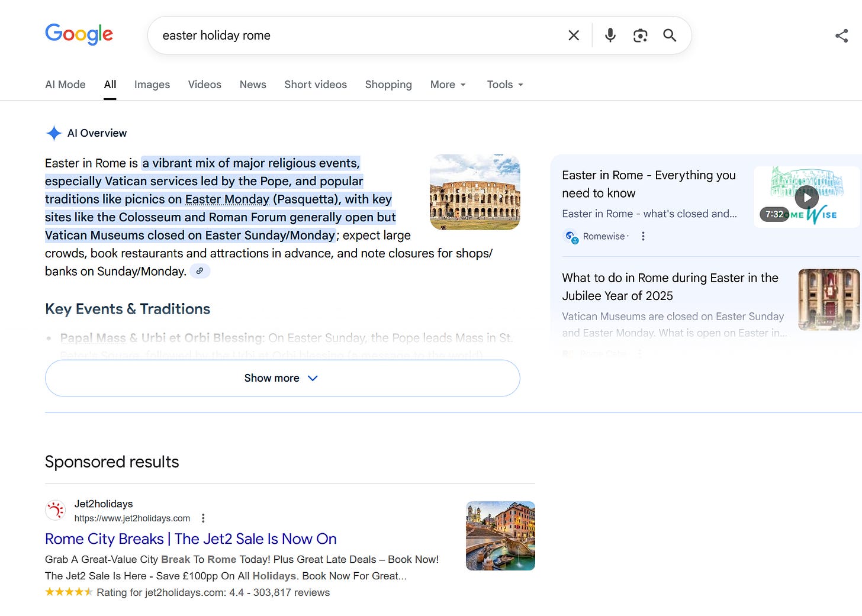Screen dimensions: 862x616
Task: Open the Colosseum image in AI Overview
Action: [475, 192]
